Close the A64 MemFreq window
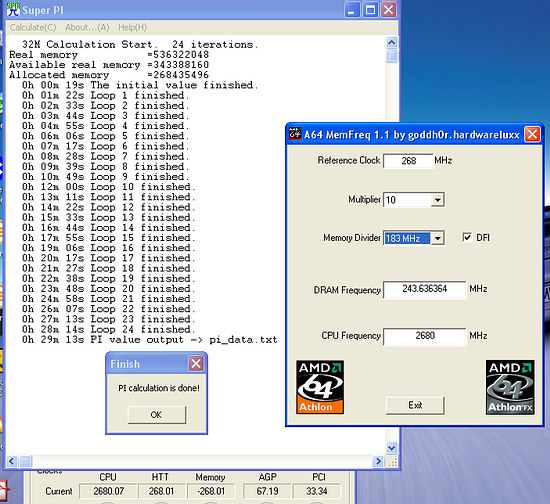 pyautogui.click(x=532, y=134)
